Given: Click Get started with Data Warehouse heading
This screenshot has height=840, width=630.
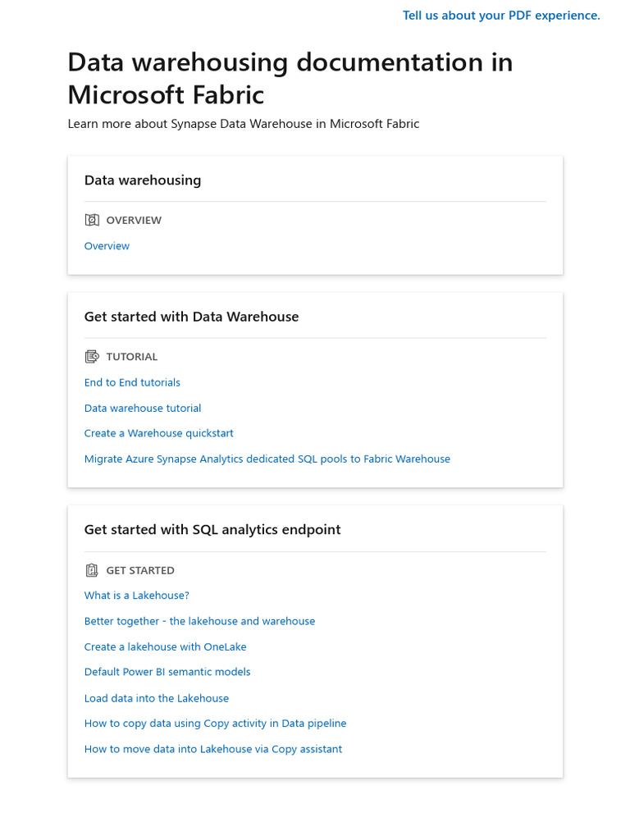Looking at the screenshot, I should coord(191,317).
